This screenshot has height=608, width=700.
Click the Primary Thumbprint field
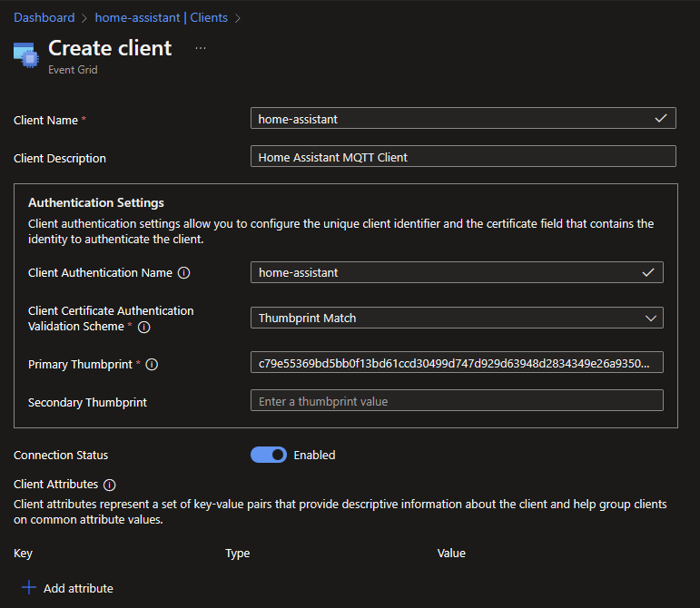(x=457, y=362)
